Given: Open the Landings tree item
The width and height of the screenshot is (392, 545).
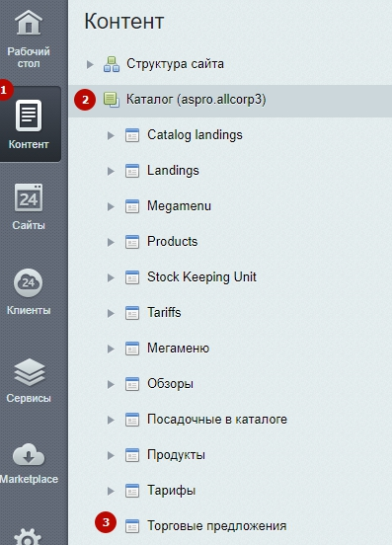Looking at the screenshot, I should (x=173, y=171).
